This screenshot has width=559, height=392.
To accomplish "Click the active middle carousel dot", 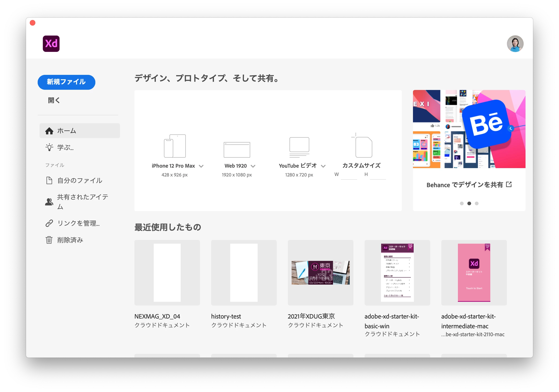I will tap(469, 203).
